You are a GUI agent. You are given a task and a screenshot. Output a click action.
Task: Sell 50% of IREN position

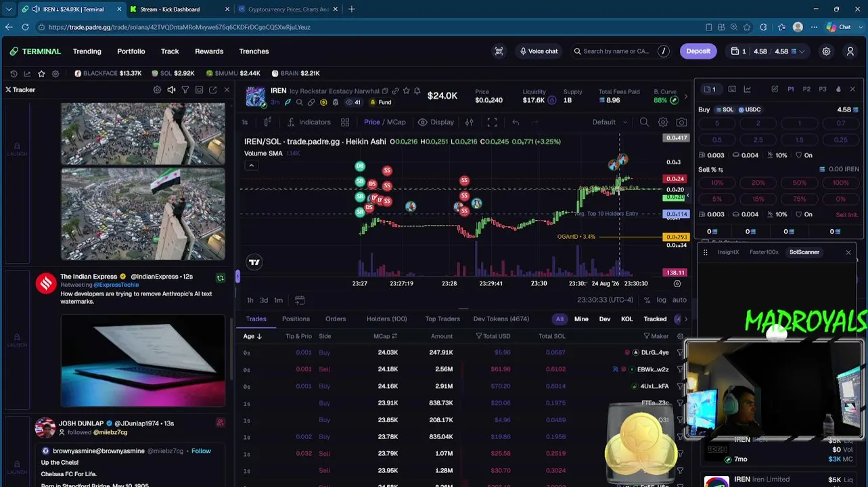tap(800, 183)
